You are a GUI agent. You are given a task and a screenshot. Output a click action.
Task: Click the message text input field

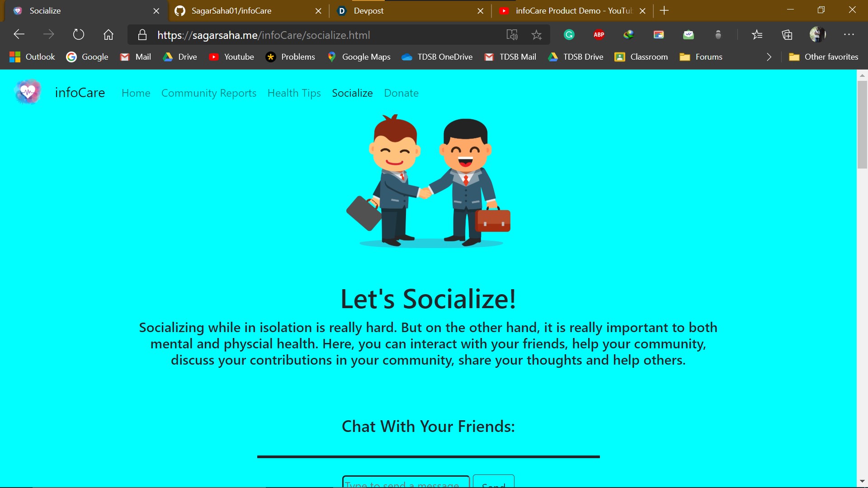(x=406, y=483)
